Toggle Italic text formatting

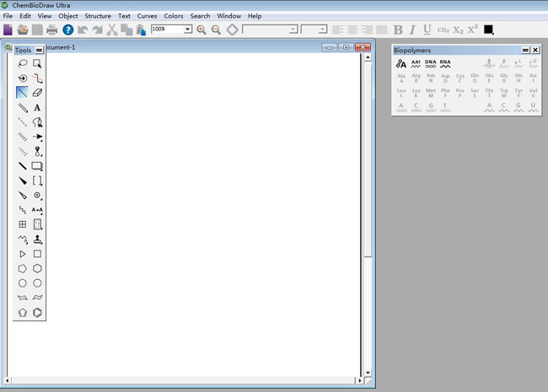[x=412, y=30]
